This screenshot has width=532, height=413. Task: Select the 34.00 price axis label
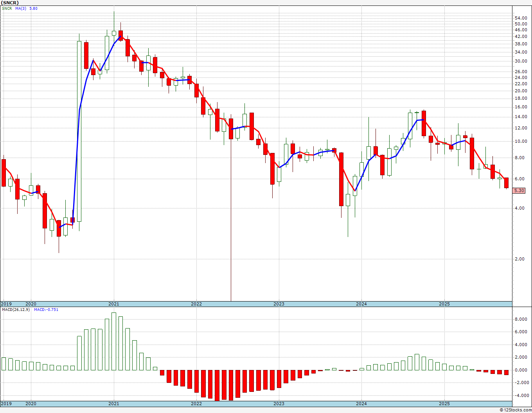coord(521,52)
